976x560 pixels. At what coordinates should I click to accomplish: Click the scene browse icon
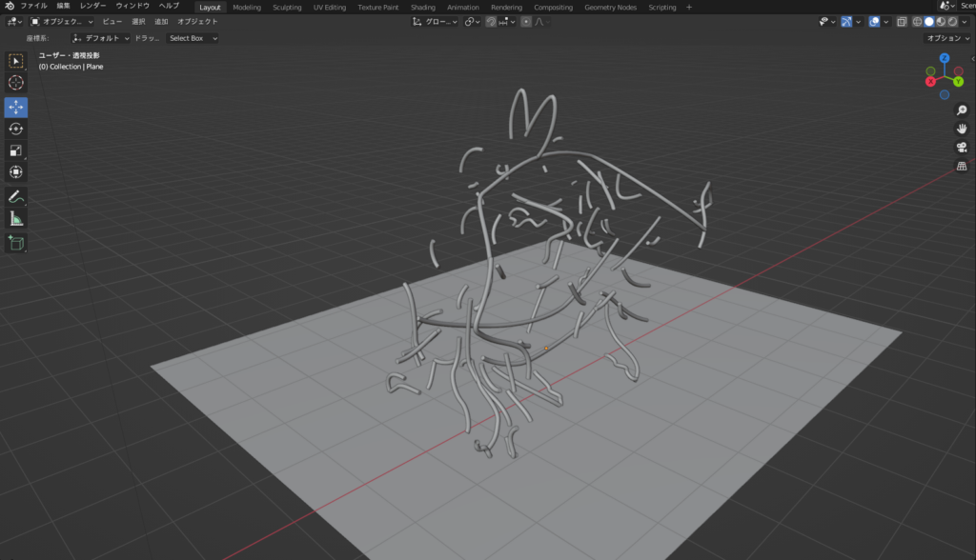click(x=947, y=6)
